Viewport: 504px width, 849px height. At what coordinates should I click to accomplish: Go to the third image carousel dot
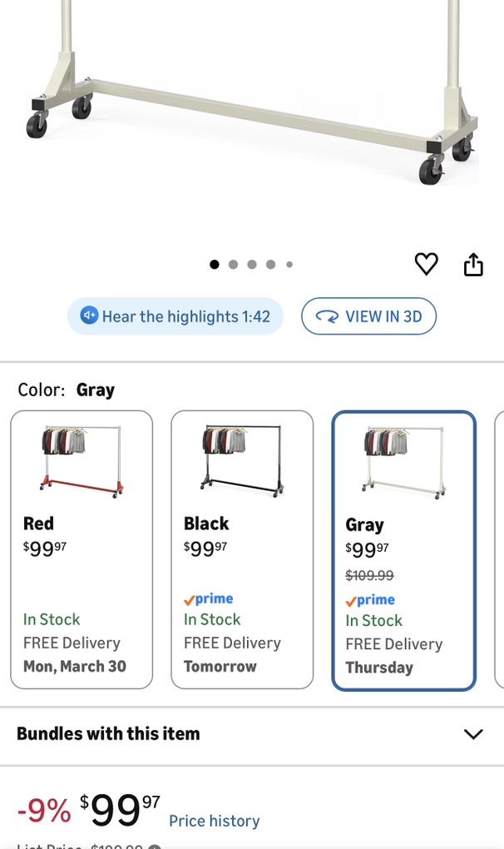point(252,265)
